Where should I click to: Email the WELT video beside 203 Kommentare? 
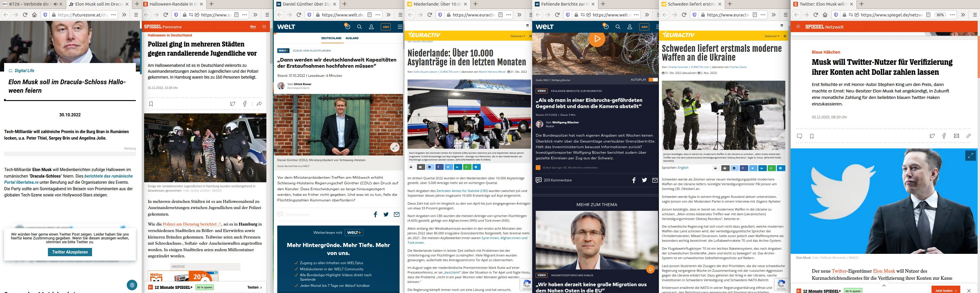tap(655, 180)
